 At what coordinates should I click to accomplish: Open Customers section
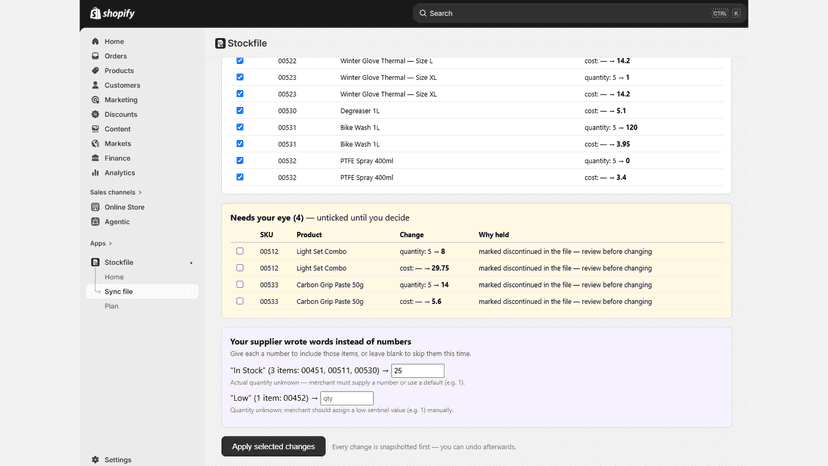click(122, 85)
